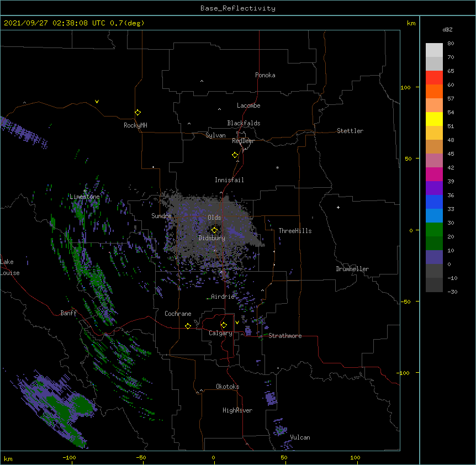Click the Okotoks label

(x=228, y=387)
